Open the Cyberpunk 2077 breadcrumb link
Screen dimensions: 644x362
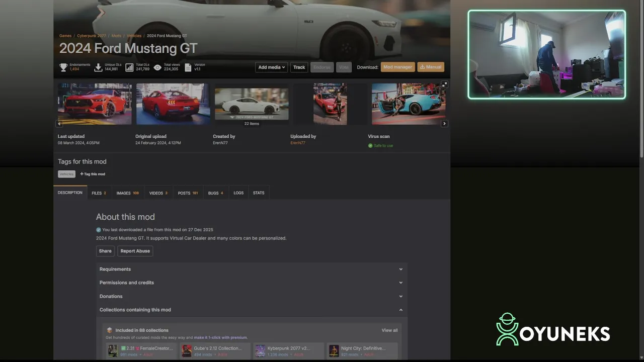click(x=92, y=36)
